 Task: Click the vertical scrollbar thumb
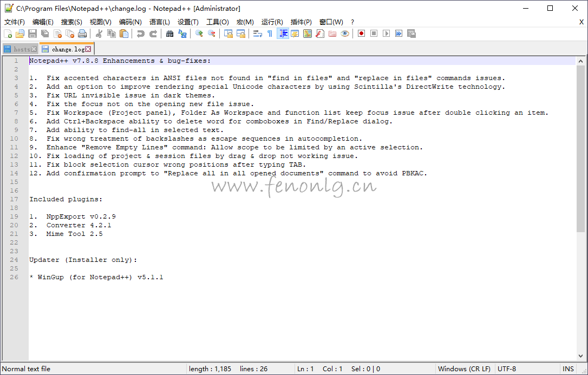click(x=580, y=149)
